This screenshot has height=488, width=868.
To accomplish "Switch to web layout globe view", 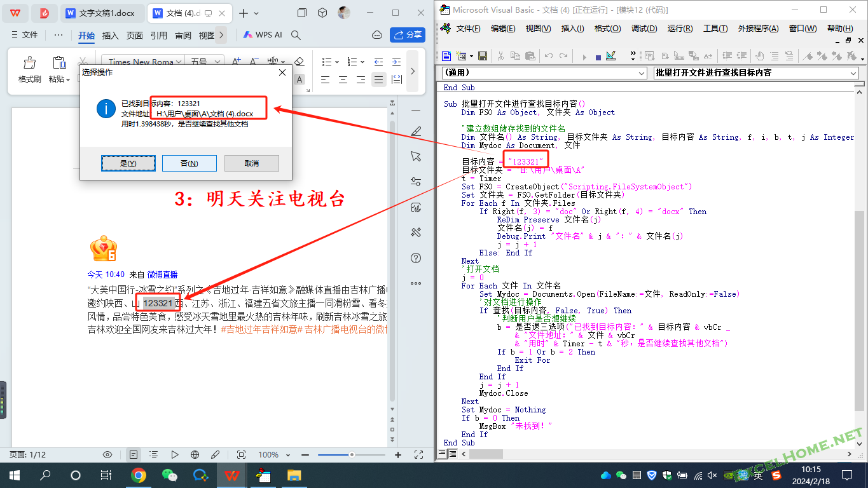I will (195, 455).
